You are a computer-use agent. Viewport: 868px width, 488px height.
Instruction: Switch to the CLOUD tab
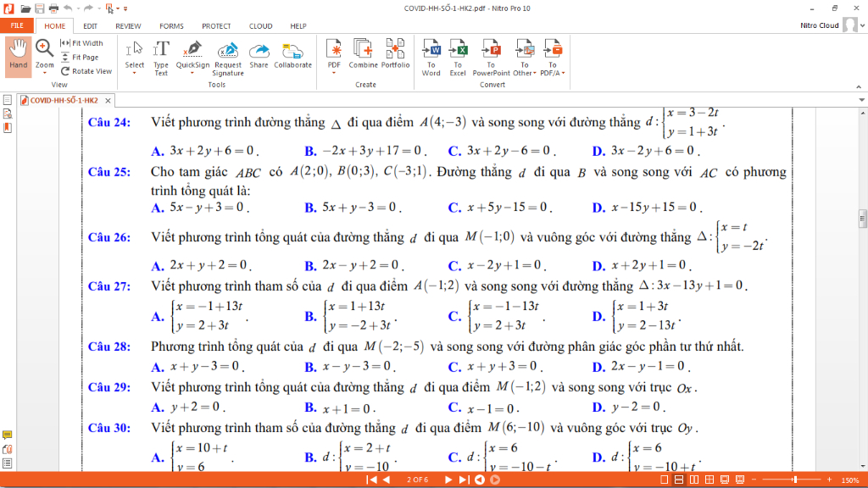260,26
